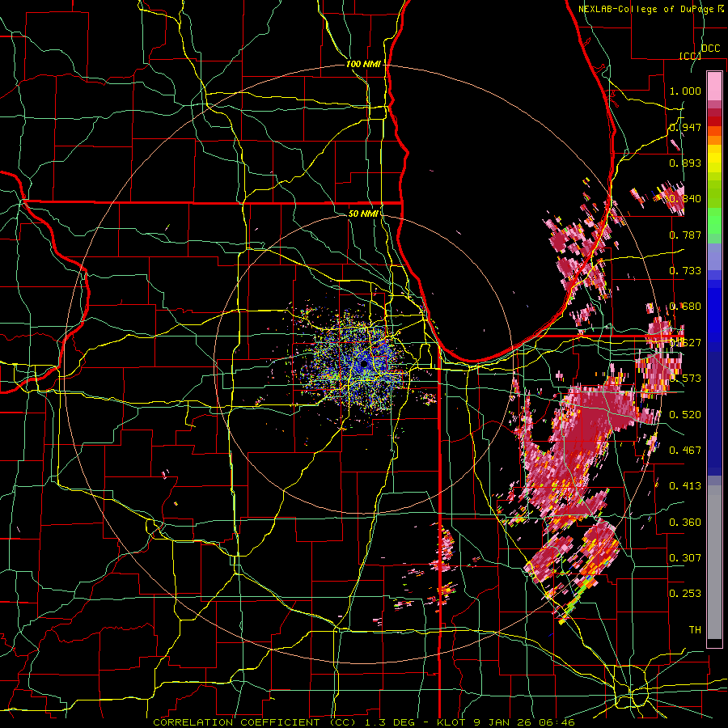Click the yellow color bar segment
Image resolution: width=728 pixels, height=728 pixels.
point(714,159)
